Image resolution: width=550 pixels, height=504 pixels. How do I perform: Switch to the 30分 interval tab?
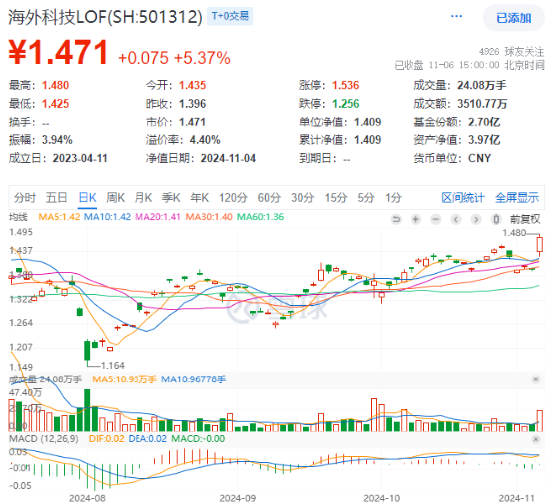[302, 198]
